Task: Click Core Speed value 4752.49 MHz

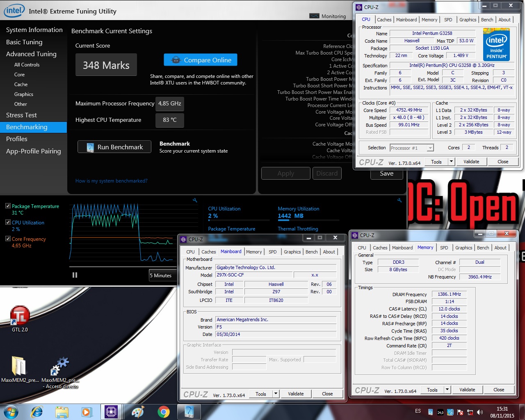Action: pyautogui.click(x=409, y=110)
